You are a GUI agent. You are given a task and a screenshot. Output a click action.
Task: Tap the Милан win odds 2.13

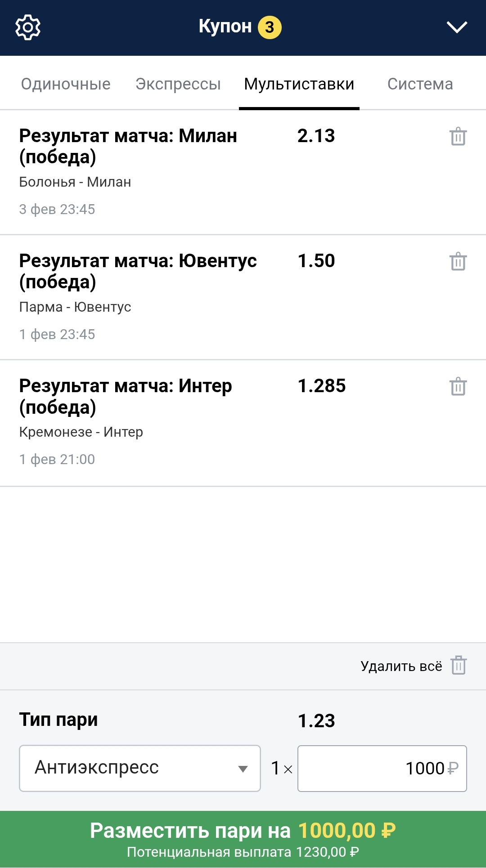point(316,136)
